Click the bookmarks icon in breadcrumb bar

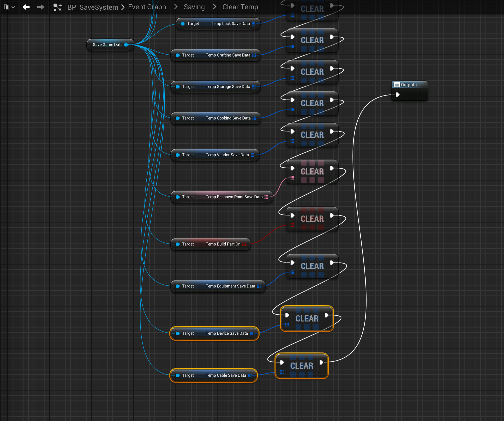click(x=7, y=7)
